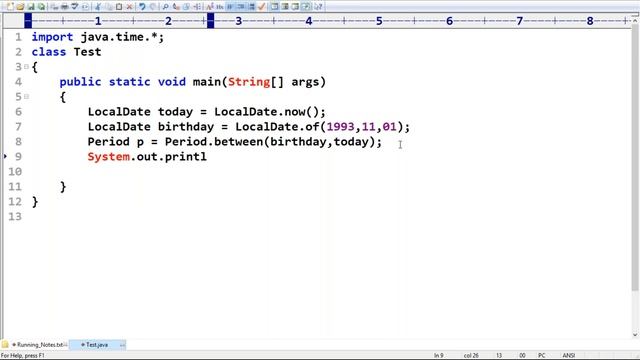Click 'Period.between' on line 8
This screenshot has height=360, width=640.
(214, 142)
